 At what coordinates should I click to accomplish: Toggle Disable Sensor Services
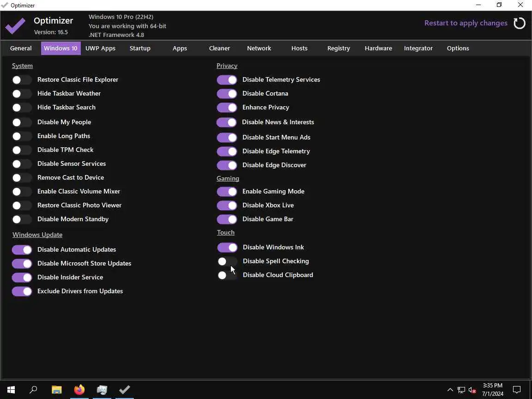click(x=22, y=164)
